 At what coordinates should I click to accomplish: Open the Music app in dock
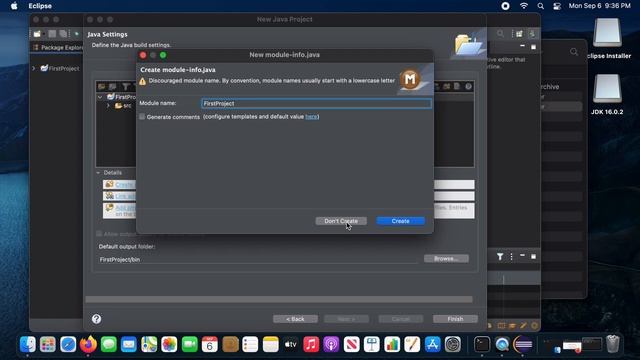[x=311, y=344]
